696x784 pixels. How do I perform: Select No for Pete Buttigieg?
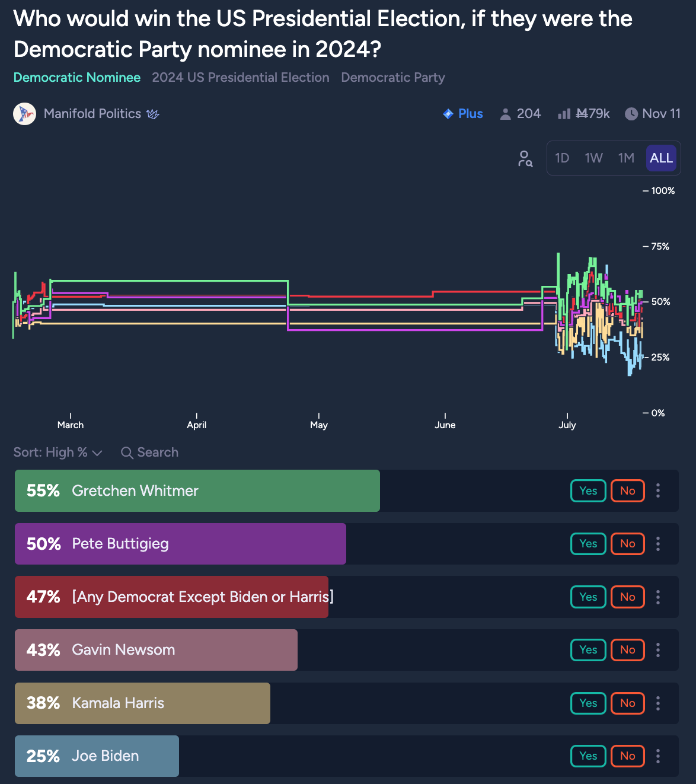tap(627, 544)
